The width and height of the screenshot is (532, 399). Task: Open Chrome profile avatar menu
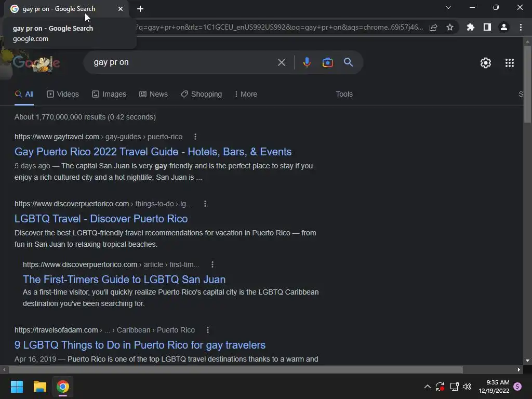[x=504, y=27]
